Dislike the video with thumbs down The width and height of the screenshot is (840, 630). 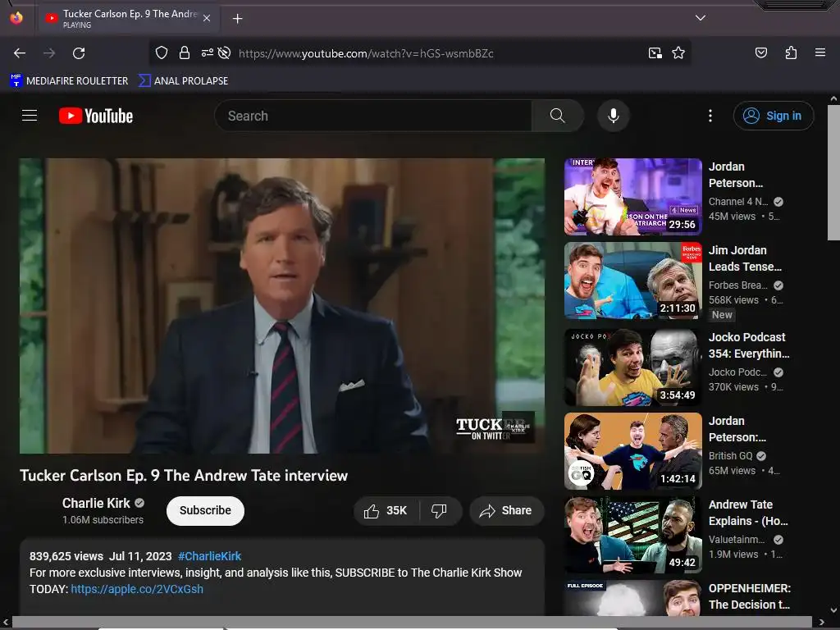[440, 510]
